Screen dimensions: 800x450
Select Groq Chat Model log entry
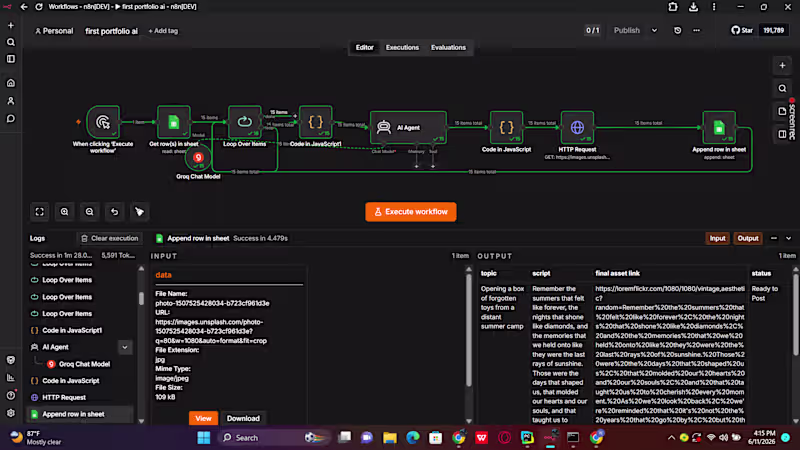84,364
